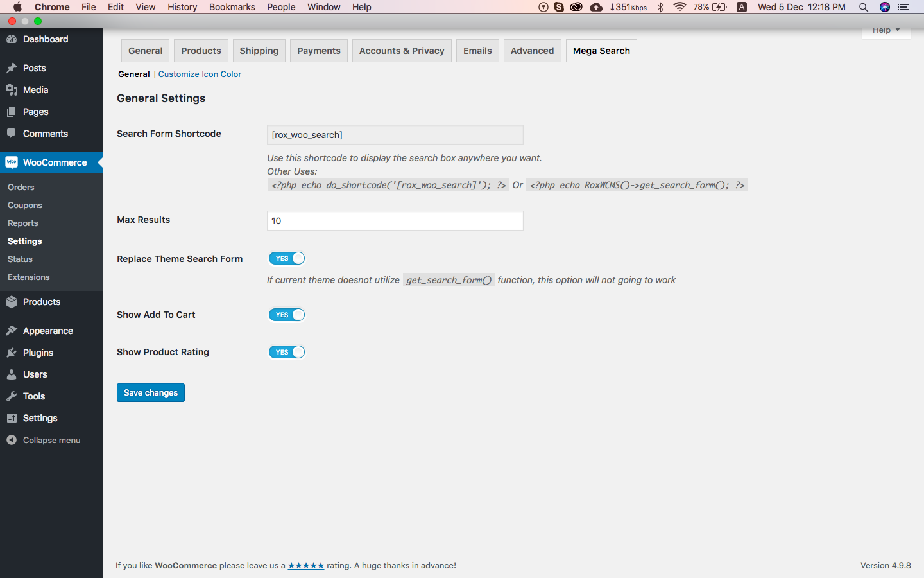Go to WooCommerce Coupons
This screenshot has height=578, width=924.
(25, 205)
